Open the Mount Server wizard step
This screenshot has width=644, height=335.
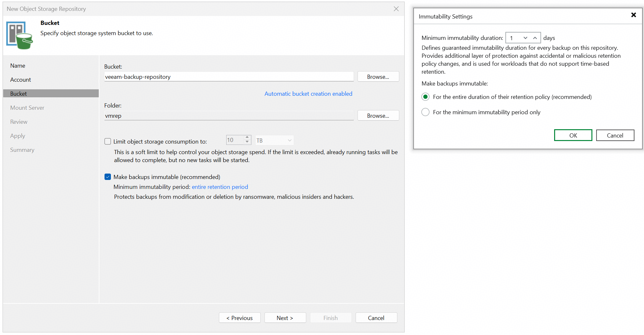tap(27, 108)
